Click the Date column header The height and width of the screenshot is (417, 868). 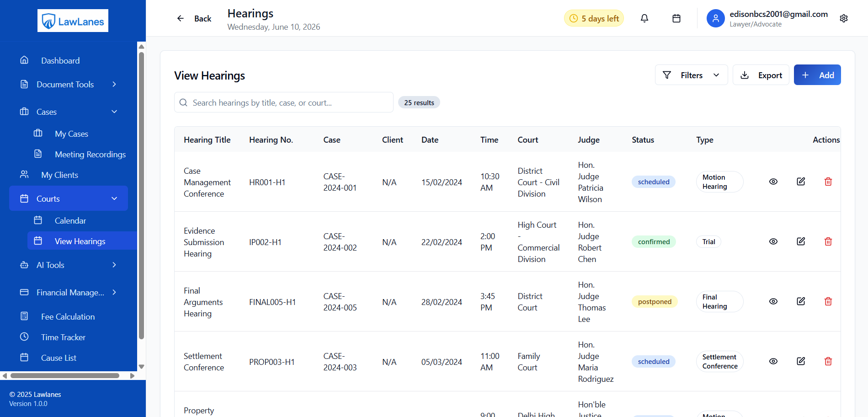point(430,140)
